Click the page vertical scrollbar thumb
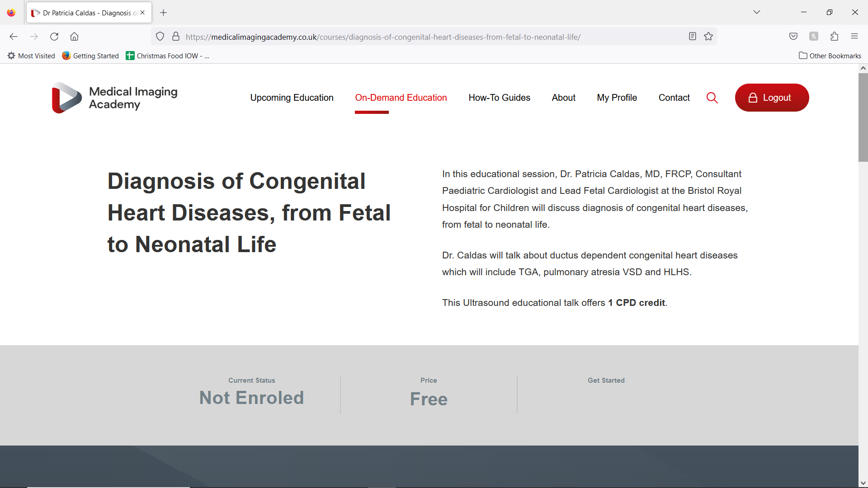 coord(863,117)
